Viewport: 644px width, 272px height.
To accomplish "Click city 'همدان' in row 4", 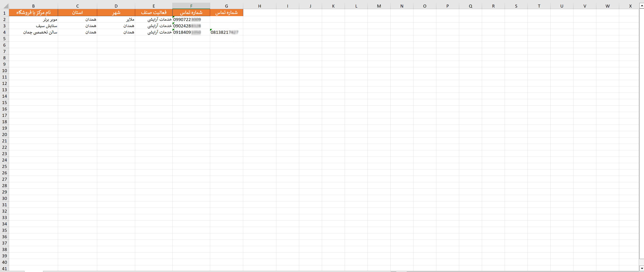I will point(116,32).
